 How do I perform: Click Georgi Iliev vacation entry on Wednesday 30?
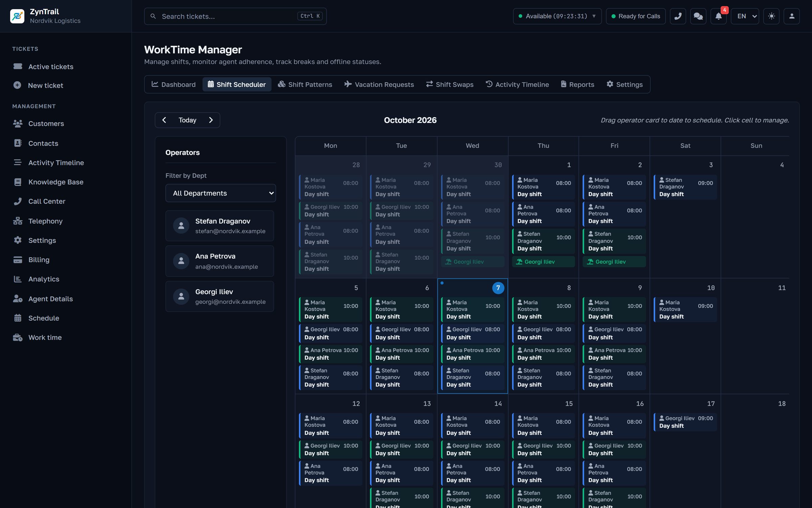point(472,262)
